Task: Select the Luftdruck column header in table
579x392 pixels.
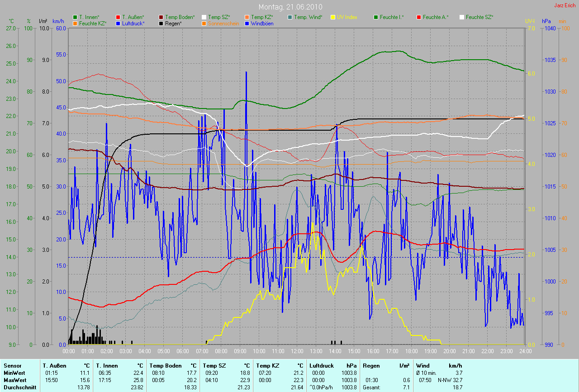Action: 321,366
